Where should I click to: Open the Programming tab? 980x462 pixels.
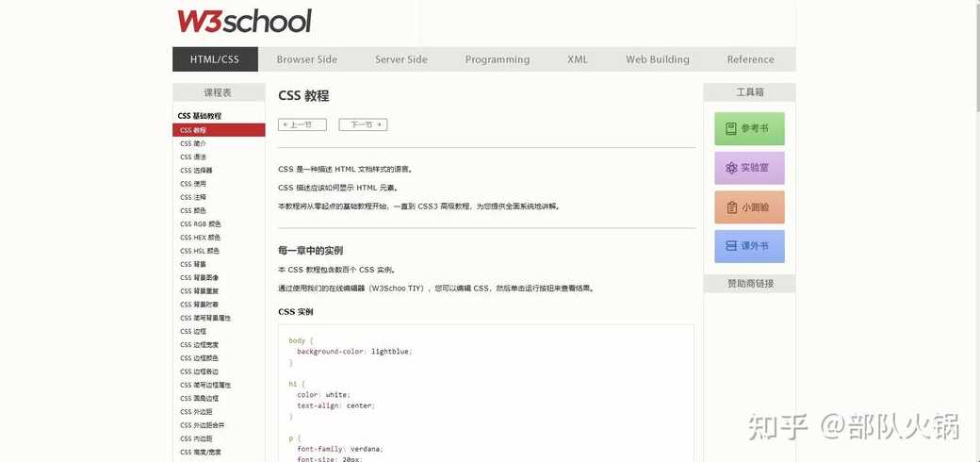[x=498, y=59]
